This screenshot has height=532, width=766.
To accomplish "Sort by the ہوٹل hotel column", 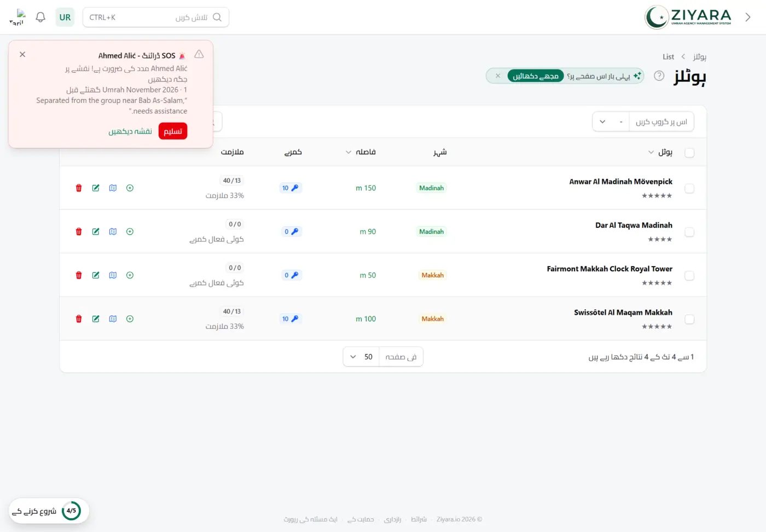I will [x=660, y=152].
